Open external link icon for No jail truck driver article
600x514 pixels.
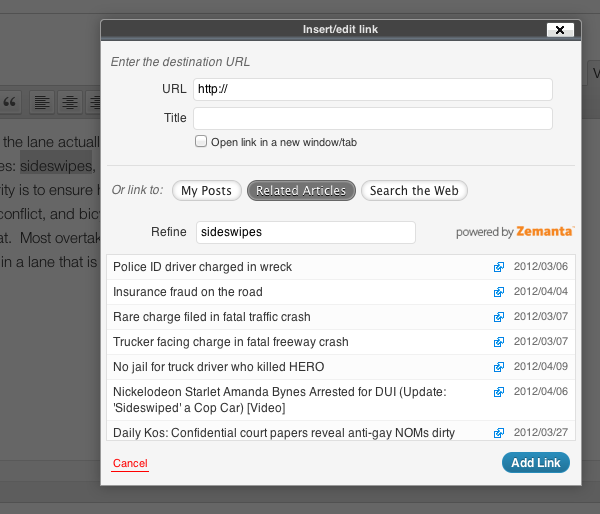tap(499, 367)
